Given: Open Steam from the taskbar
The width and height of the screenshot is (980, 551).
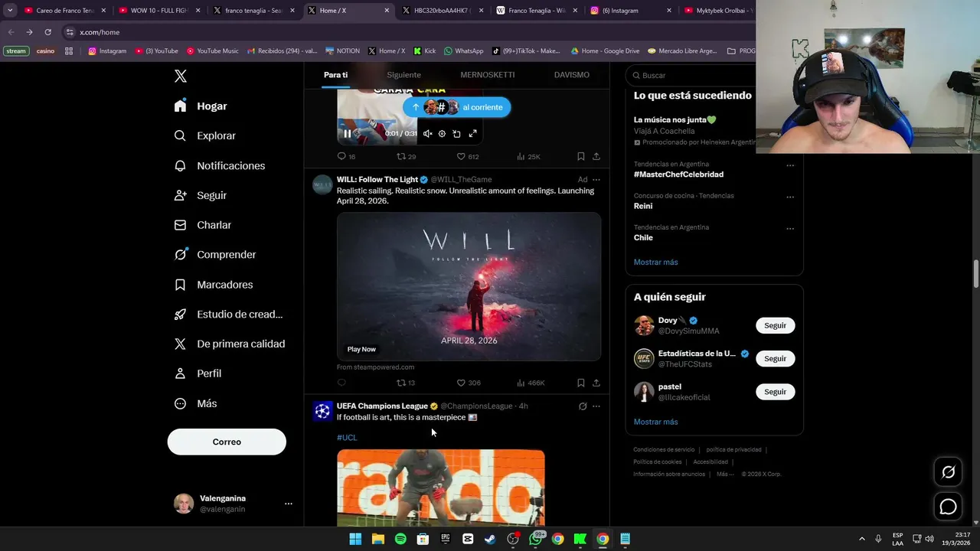Looking at the screenshot, I should click(490, 539).
